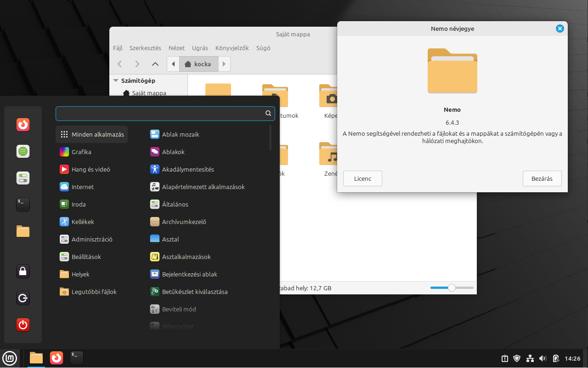588x368 pixels.
Task: Click the red Shut down power icon
Action: point(23,325)
